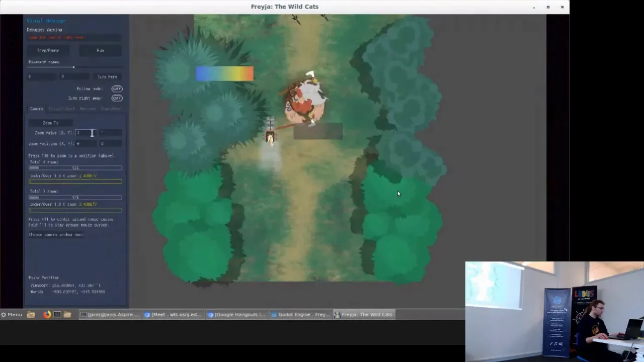644x362 pixels.
Task: Click the Total Y zoom progress bar
Action: point(75,198)
